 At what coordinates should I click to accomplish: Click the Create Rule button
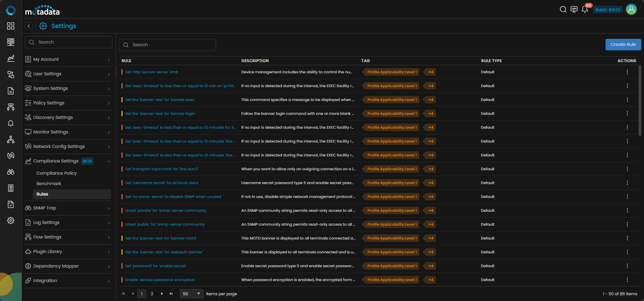click(x=623, y=45)
